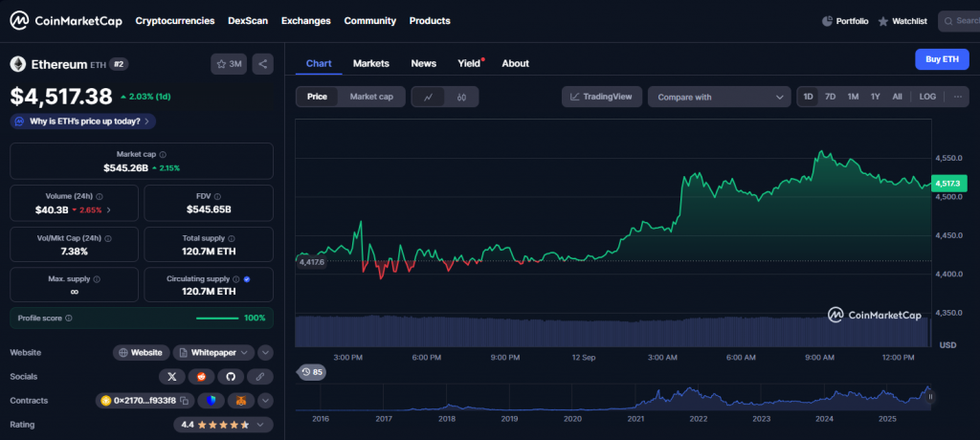Open the TradingView chart button
This screenshot has height=440, width=980.
(602, 97)
